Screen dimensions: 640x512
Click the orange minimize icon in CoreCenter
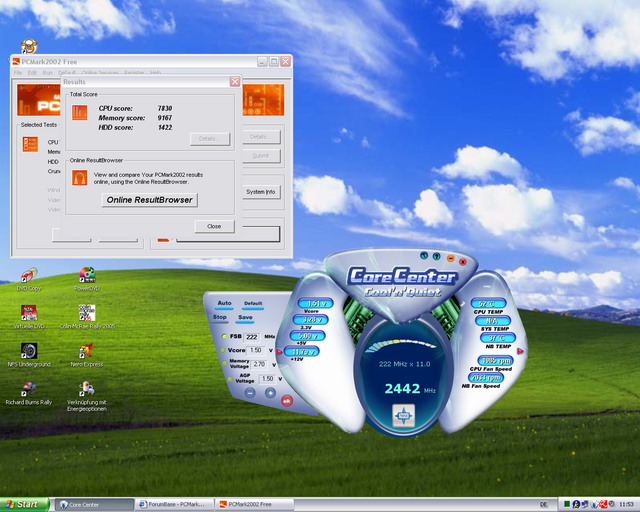point(450,258)
